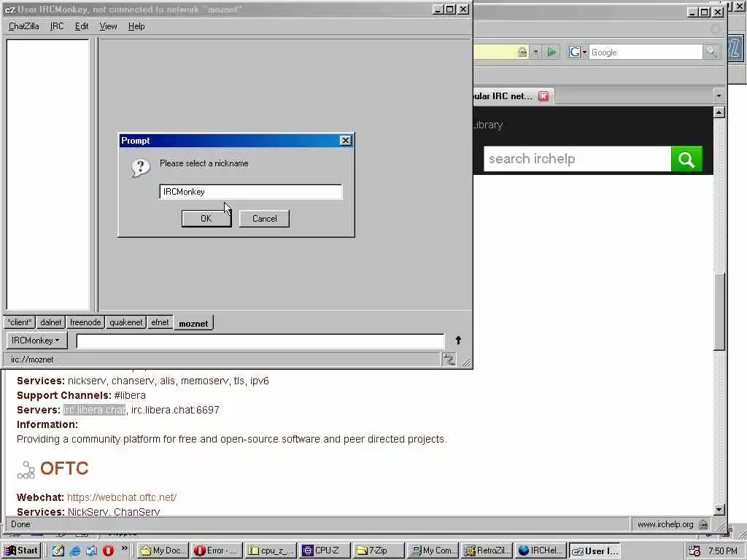Click the browser status bar security icon
747x560 pixels.
tap(703, 524)
